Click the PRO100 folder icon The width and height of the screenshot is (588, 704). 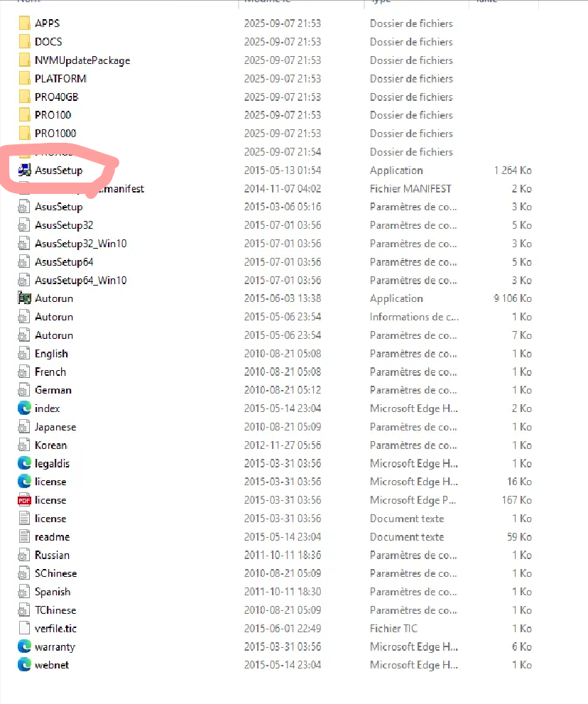tap(25, 115)
